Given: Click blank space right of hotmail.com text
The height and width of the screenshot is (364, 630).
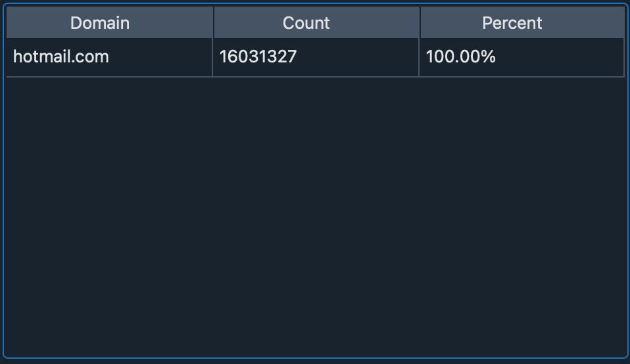Looking at the screenshot, I should (x=160, y=57).
